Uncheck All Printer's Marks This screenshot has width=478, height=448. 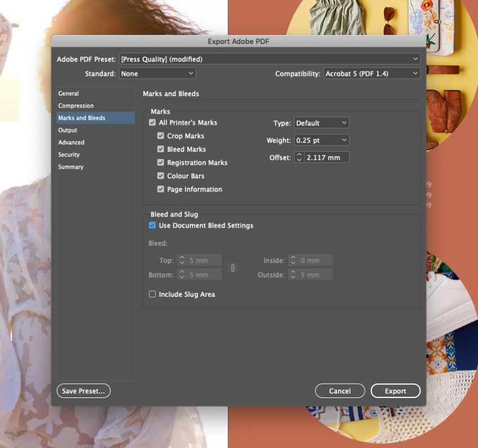pyautogui.click(x=151, y=122)
